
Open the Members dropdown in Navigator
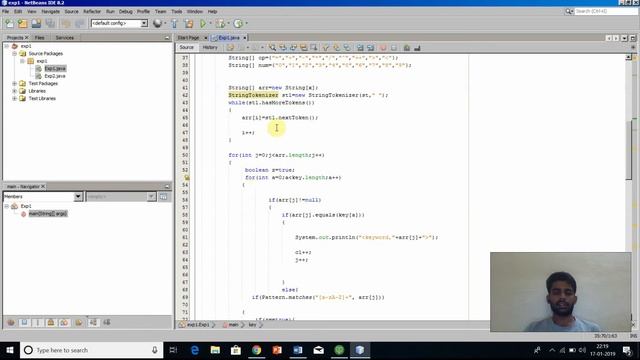tap(78, 197)
